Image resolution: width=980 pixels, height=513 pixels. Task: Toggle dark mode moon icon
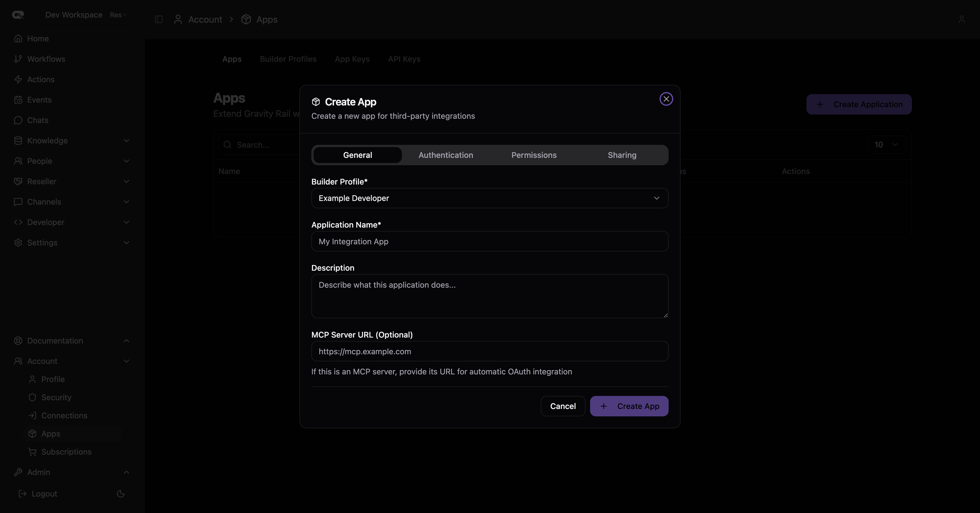coord(121,494)
